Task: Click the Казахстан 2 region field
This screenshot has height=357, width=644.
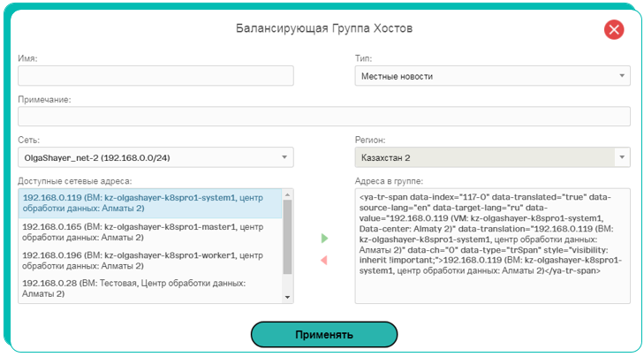Action: (x=485, y=158)
